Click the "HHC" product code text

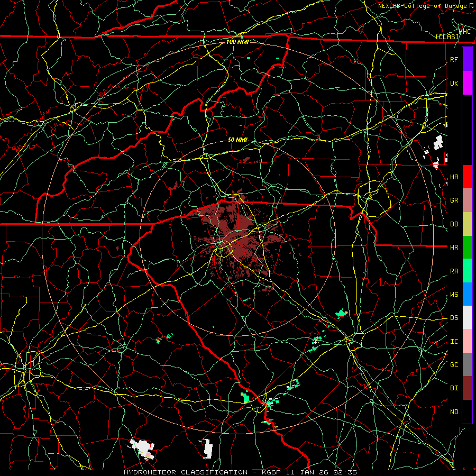tap(465, 31)
